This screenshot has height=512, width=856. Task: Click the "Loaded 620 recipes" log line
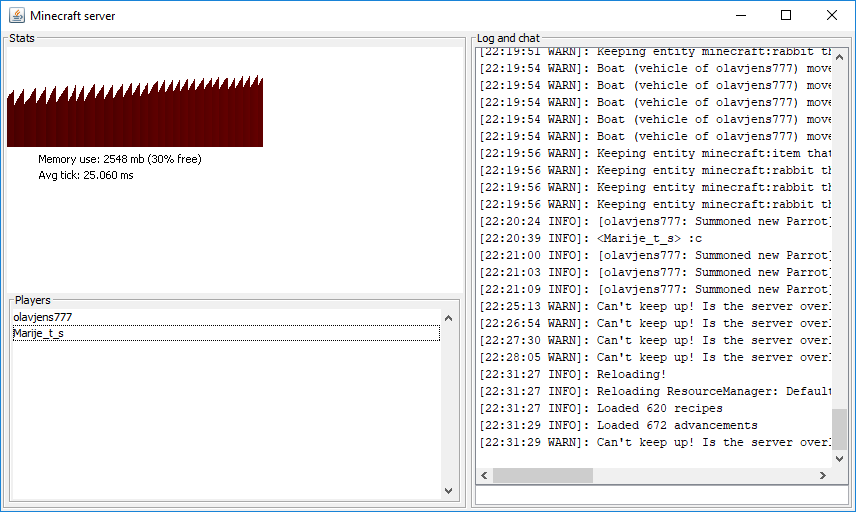click(601, 408)
